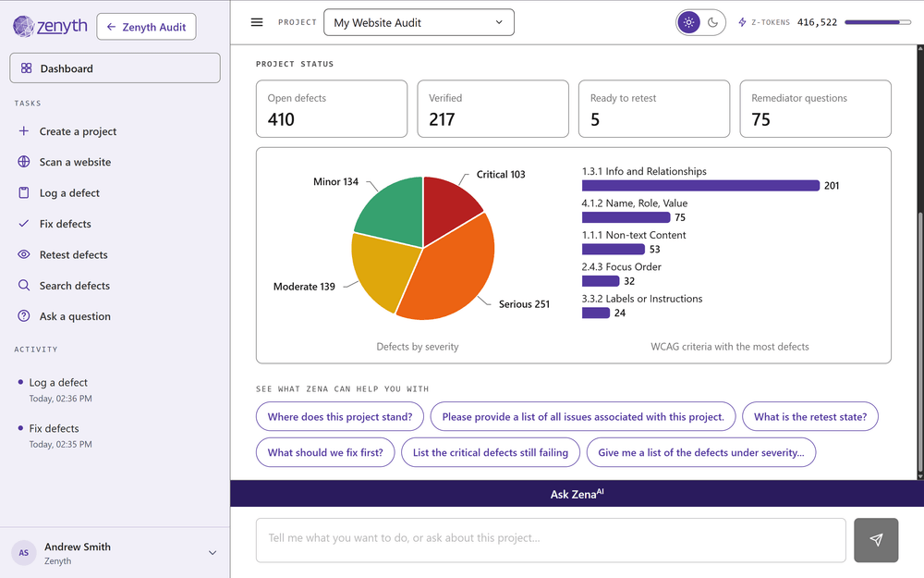Click the Z-Tokens count 416,522
The height and width of the screenshot is (578, 924).
click(x=817, y=22)
